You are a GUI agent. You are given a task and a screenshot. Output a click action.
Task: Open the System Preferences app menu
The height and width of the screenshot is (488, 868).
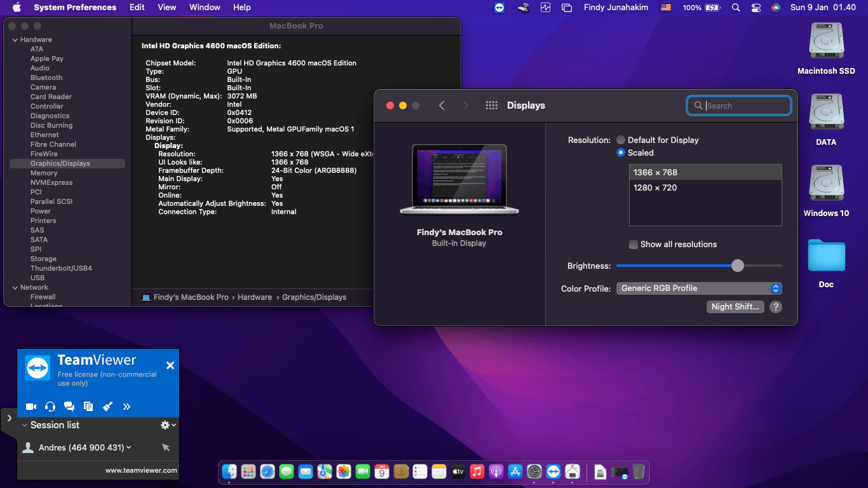pos(75,8)
